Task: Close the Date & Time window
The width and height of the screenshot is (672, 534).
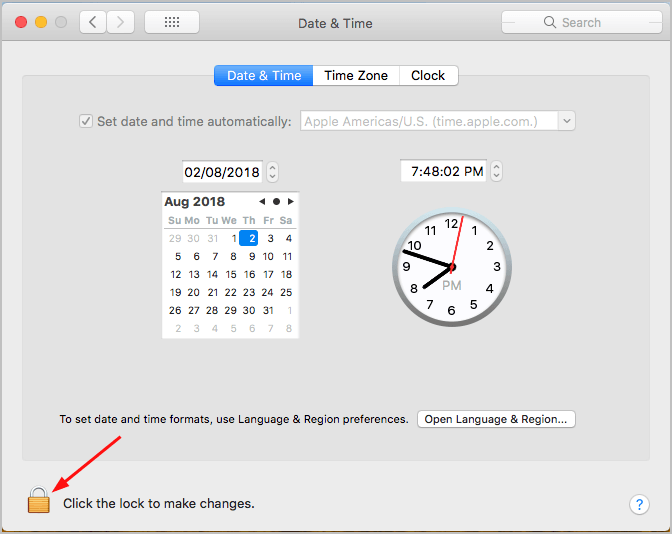Action: click(21, 22)
